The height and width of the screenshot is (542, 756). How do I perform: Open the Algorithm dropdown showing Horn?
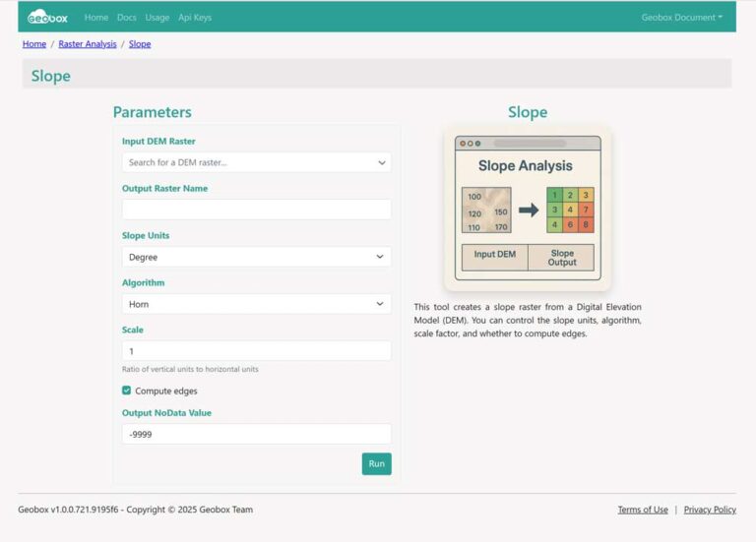[256, 304]
